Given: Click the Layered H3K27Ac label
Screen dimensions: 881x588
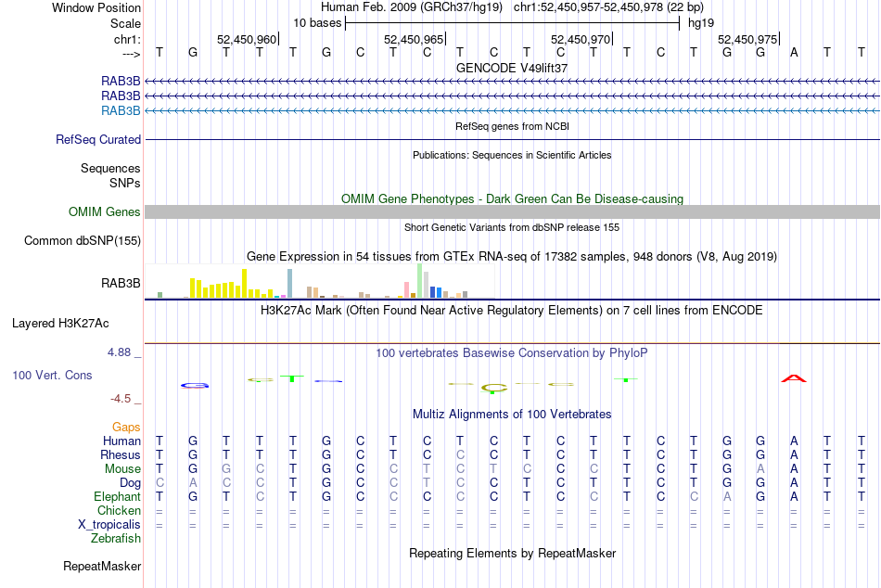Looking at the screenshot, I should click(x=60, y=324).
